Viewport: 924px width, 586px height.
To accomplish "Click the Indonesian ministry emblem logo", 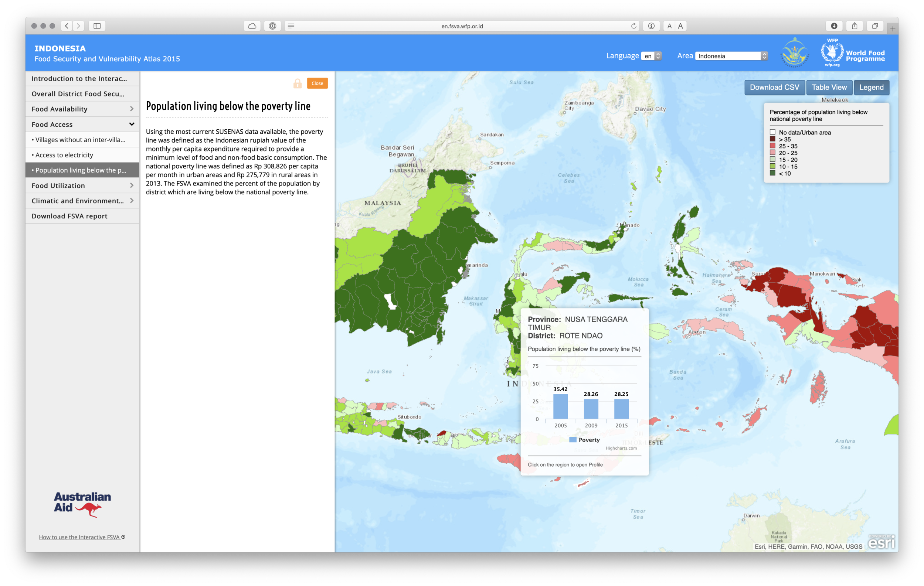I will click(795, 52).
